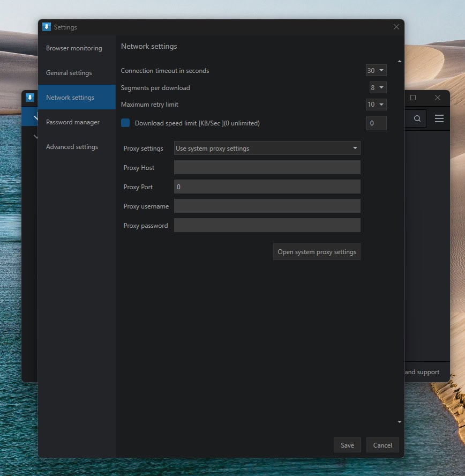Click the scroll down arrow of settings pane

(x=400, y=422)
